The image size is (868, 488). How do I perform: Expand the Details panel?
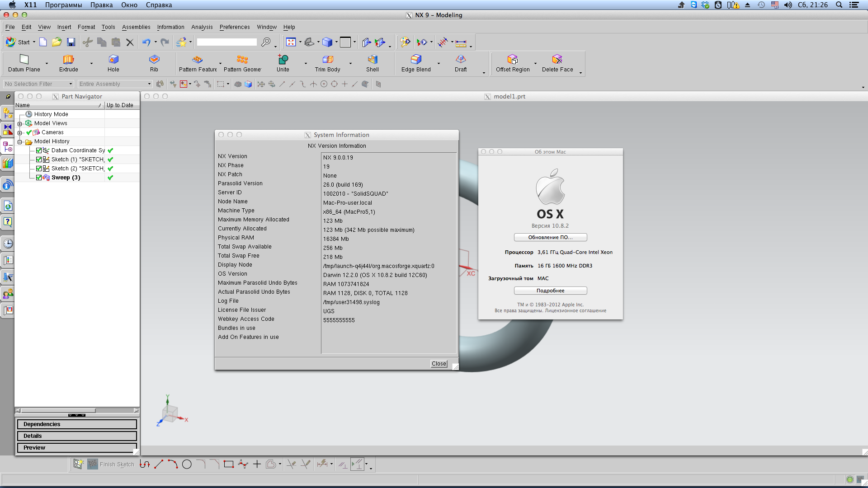(77, 436)
